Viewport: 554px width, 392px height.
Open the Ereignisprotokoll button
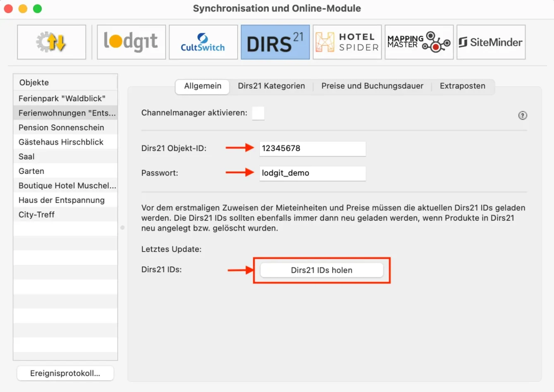tap(65, 373)
